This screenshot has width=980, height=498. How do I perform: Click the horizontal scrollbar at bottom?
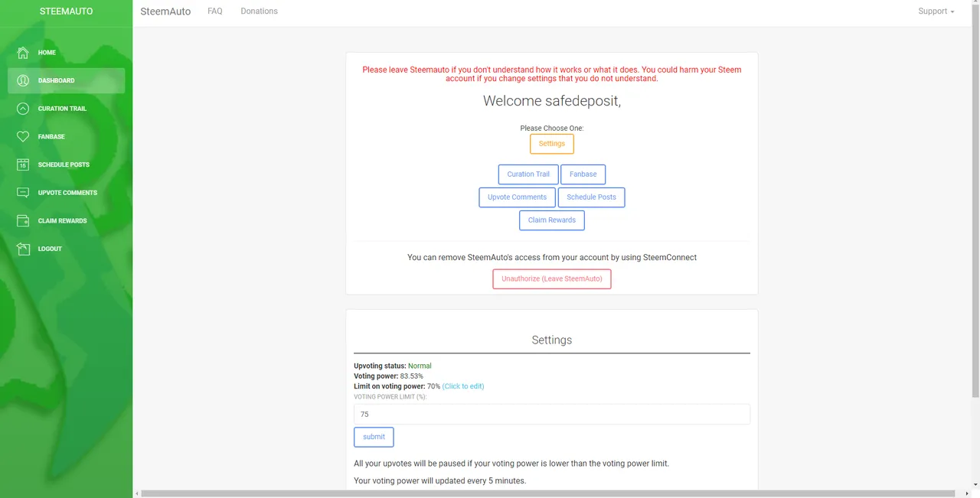(x=548, y=493)
